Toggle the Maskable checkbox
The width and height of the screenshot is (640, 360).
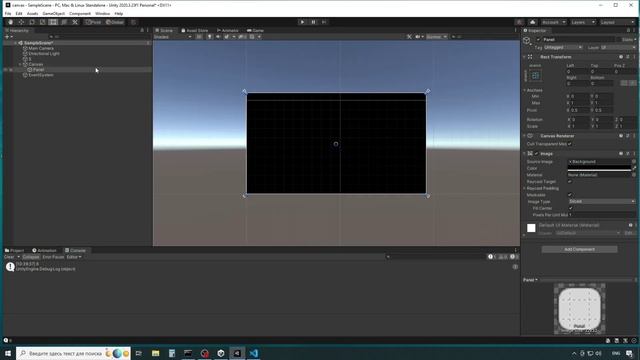tap(570, 195)
